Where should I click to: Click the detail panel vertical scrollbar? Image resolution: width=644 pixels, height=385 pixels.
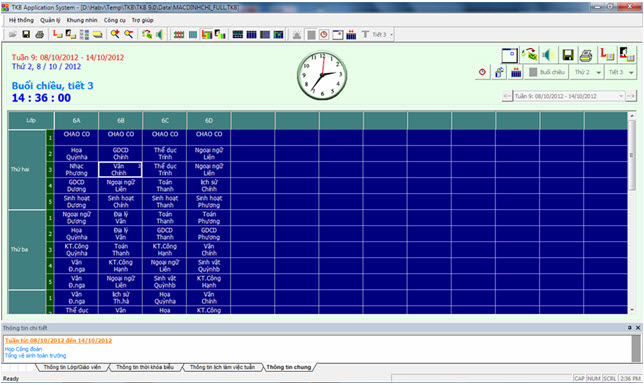coord(637,349)
